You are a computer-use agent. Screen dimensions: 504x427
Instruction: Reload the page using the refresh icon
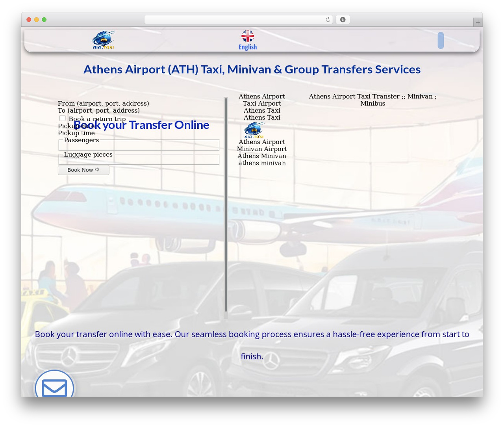(x=328, y=20)
